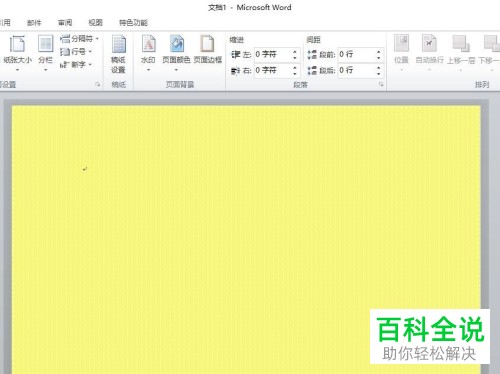500x374 pixels.
Task: Open the page setup dialog launcher
Action: tap(98, 85)
